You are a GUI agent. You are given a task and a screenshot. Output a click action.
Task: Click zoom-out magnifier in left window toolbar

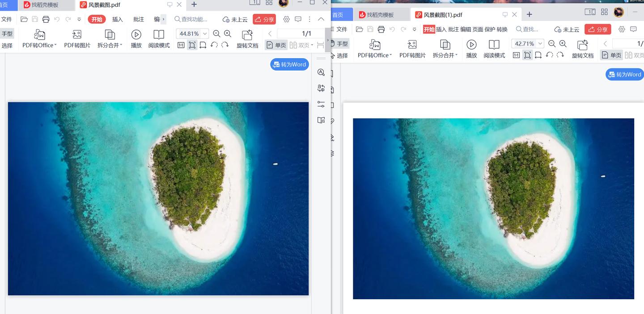point(216,33)
